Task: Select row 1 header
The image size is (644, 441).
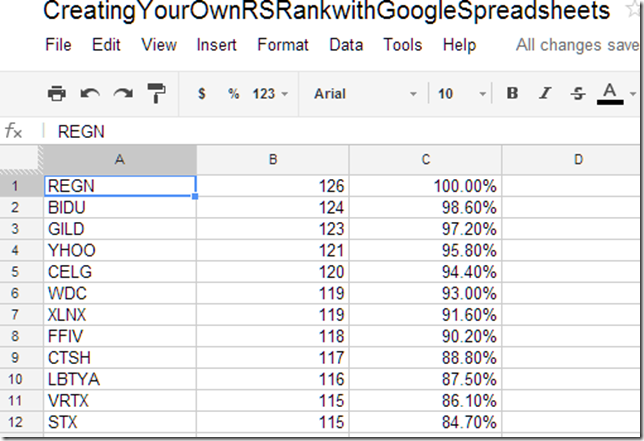Action: coord(21,186)
